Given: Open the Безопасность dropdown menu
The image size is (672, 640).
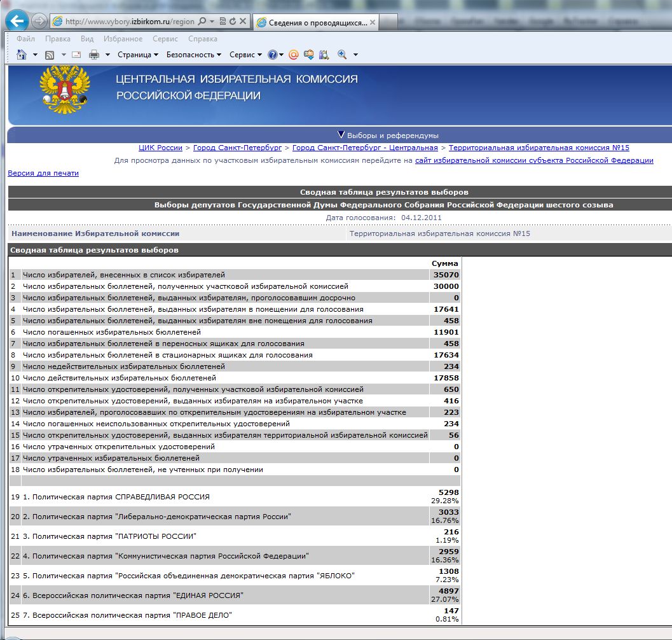Looking at the screenshot, I should click(x=193, y=55).
